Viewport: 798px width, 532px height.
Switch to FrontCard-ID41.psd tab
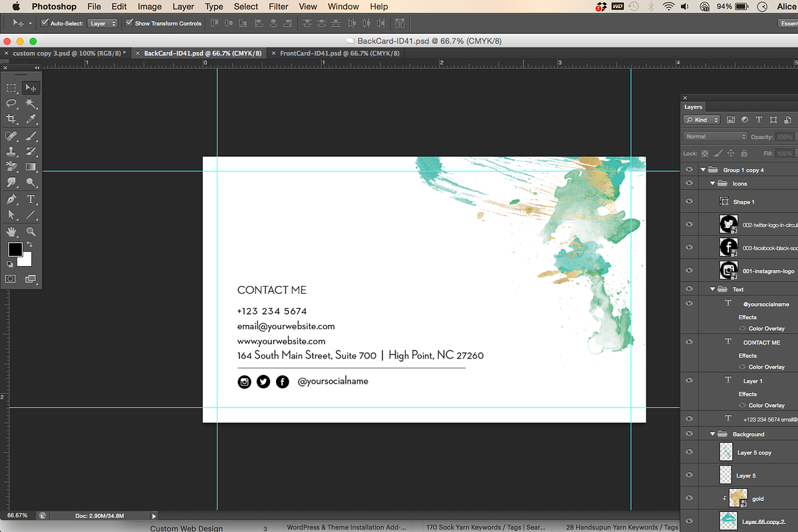tap(335, 53)
